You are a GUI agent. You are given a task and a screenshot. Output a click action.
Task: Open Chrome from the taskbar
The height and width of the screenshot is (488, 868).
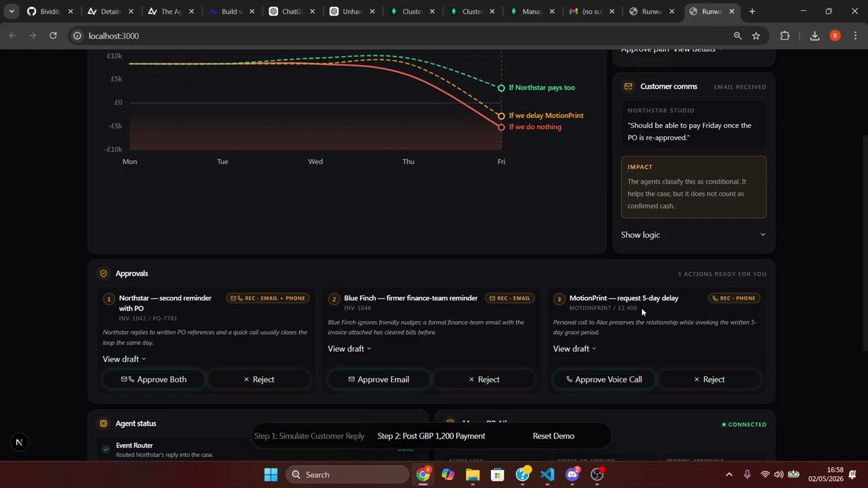coord(423,474)
